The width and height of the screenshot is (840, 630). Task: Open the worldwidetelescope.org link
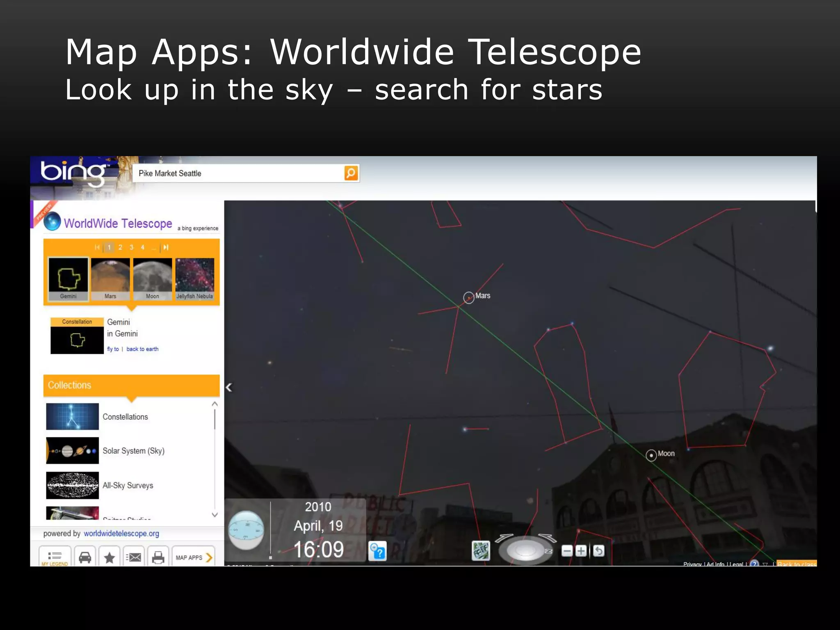pos(121,533)
